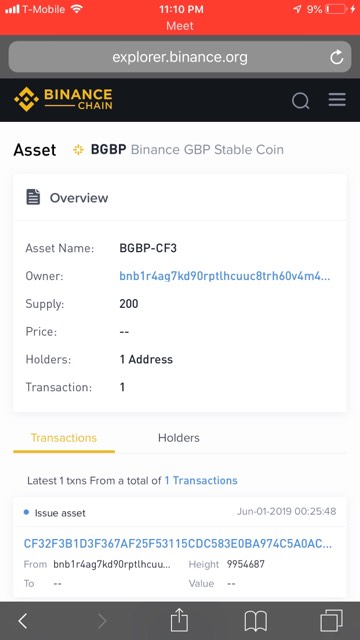
Task: Open the owner address bnb1r4ag7kd90 link
Action: click(x=224, y=276)
